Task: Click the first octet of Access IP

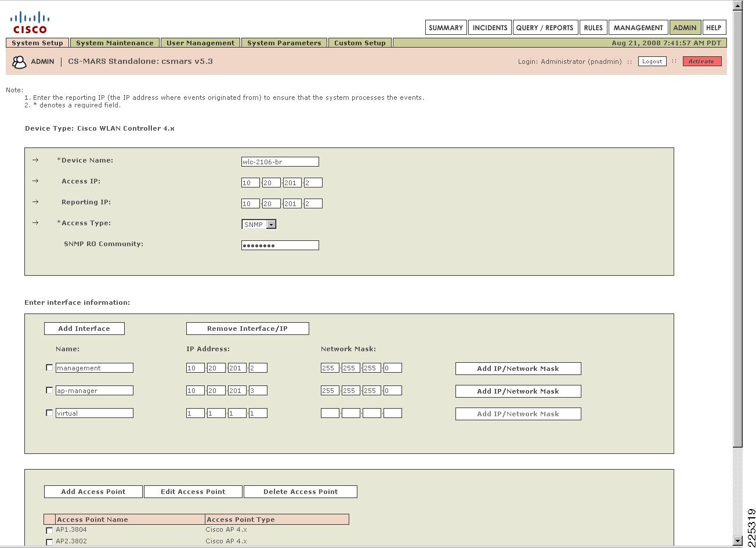Action: coord(251,183)
